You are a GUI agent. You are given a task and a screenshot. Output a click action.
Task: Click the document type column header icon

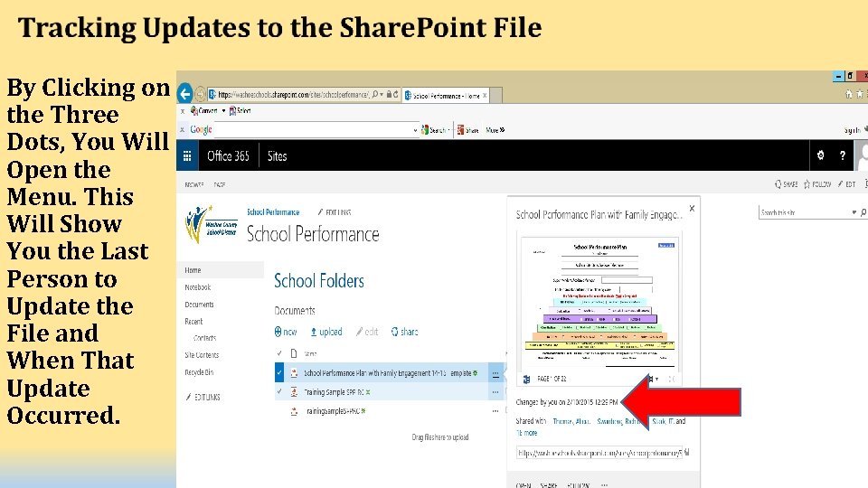tap(294, 353)
